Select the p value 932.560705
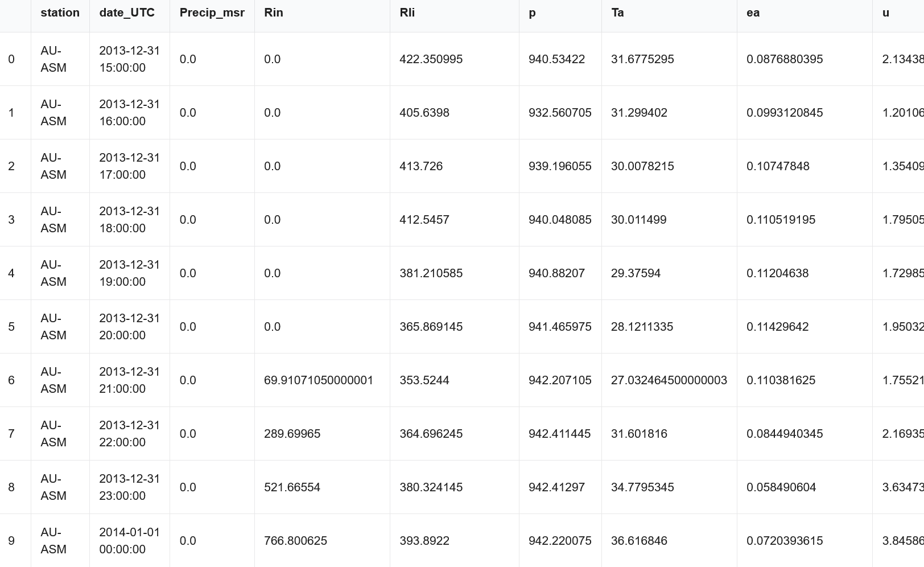Image resolution: width=924 pixels, height=567 pixels. 560,113
